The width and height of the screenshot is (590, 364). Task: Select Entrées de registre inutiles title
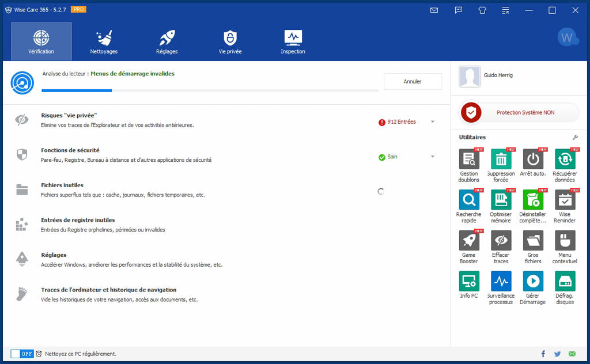pos(78,220)
